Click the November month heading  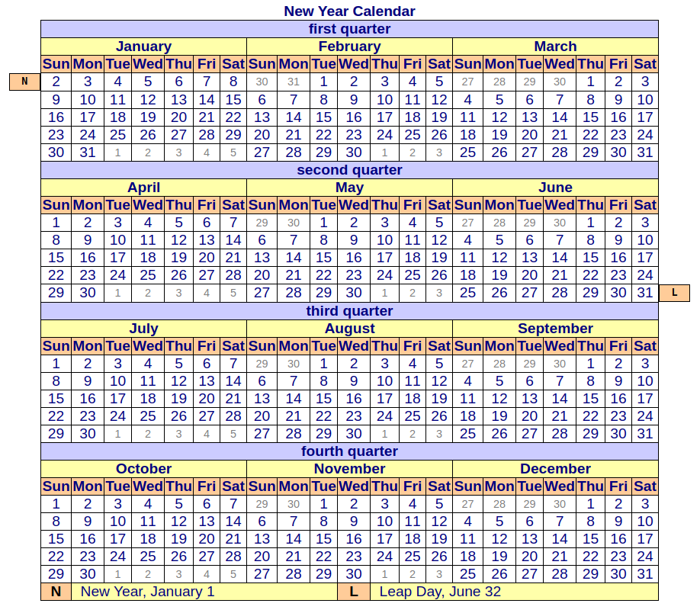[349, 469]
